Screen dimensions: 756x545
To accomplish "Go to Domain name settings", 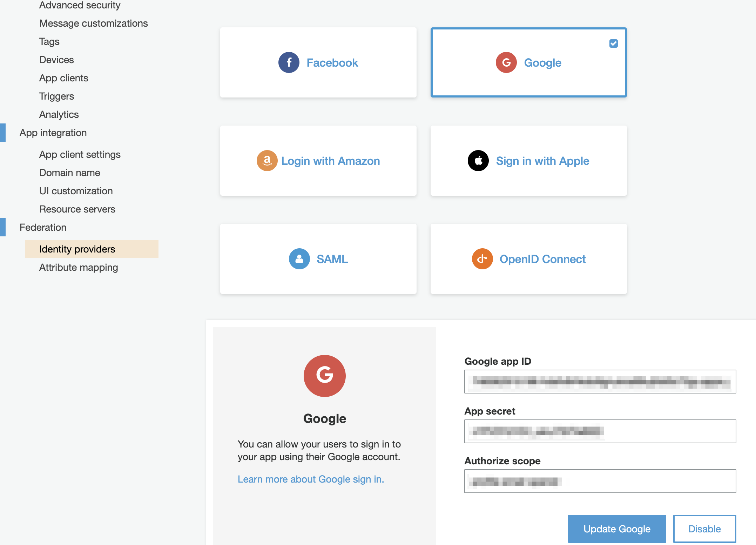I will point(70,173).
